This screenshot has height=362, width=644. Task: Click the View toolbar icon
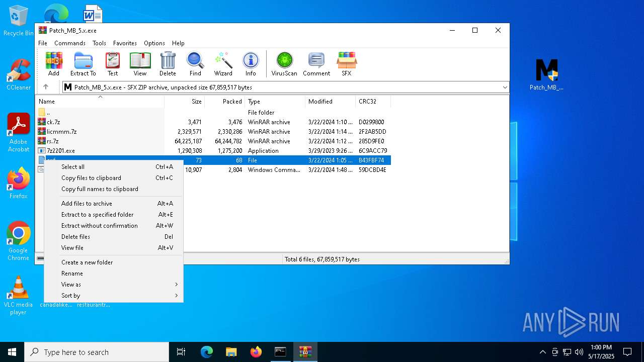140,64
